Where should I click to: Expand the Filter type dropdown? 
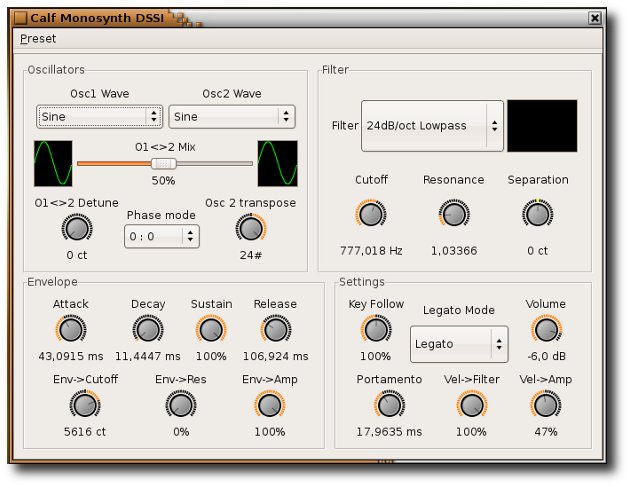pyautogui.click(x=432, y=127)
